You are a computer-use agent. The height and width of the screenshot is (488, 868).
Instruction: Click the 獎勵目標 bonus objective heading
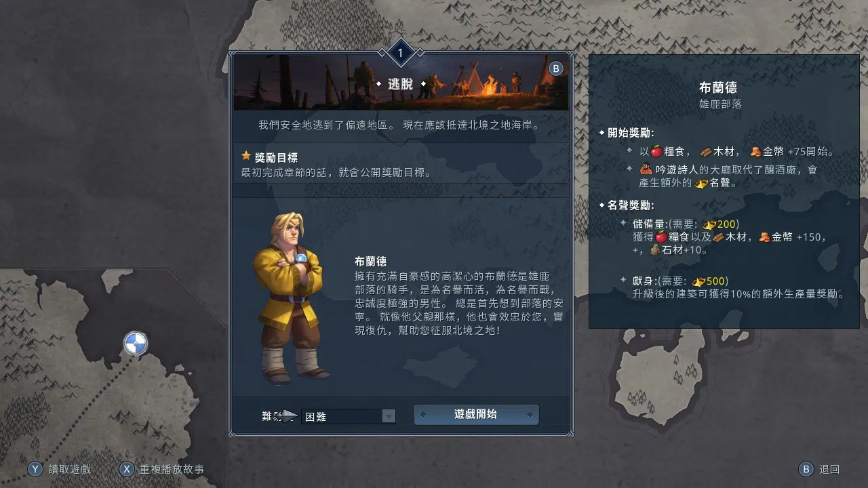[276, 157]
